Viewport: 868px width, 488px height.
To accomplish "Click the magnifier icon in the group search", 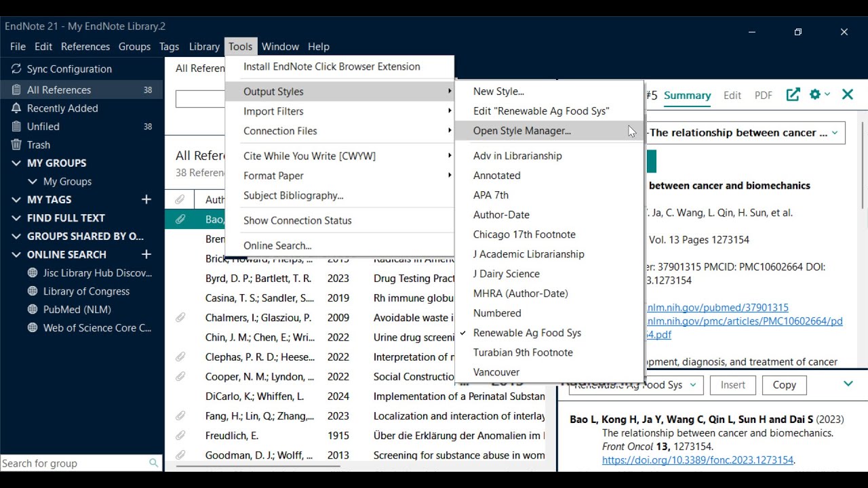I will (153, 463).
